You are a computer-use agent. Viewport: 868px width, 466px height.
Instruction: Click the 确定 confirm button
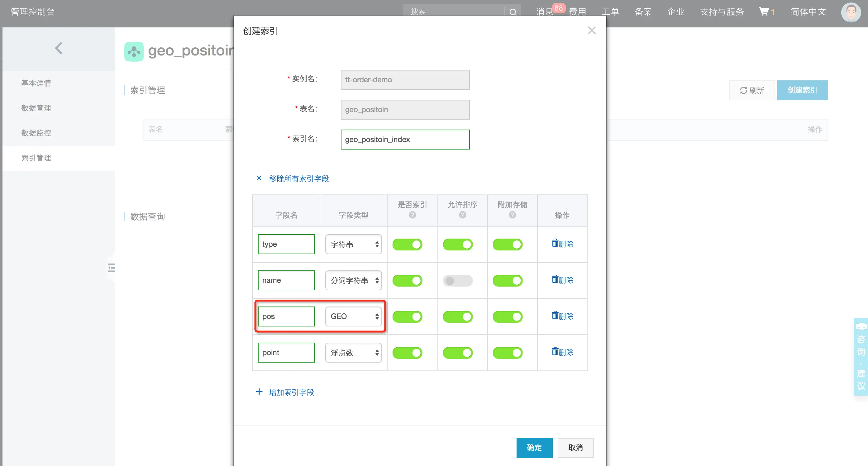[x=534, y=448]
